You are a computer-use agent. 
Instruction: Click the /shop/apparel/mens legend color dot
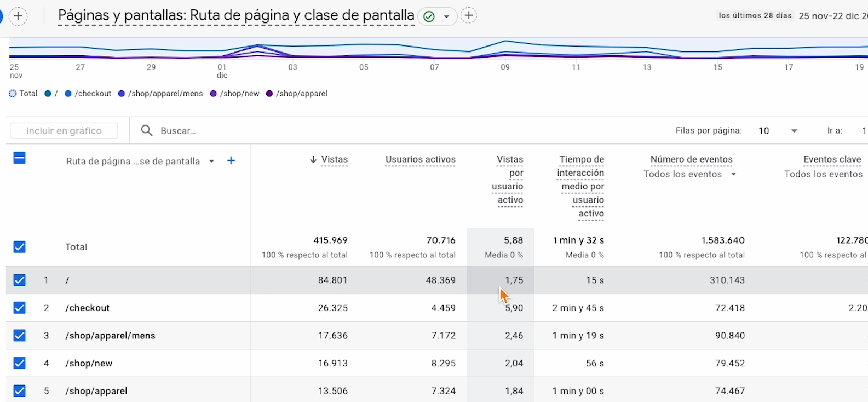click(122, 94)
